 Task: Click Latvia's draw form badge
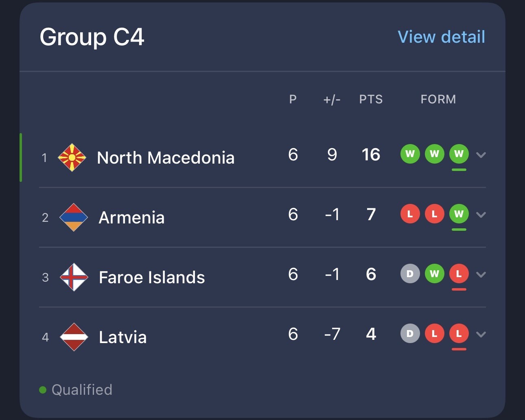pos(410,333)
